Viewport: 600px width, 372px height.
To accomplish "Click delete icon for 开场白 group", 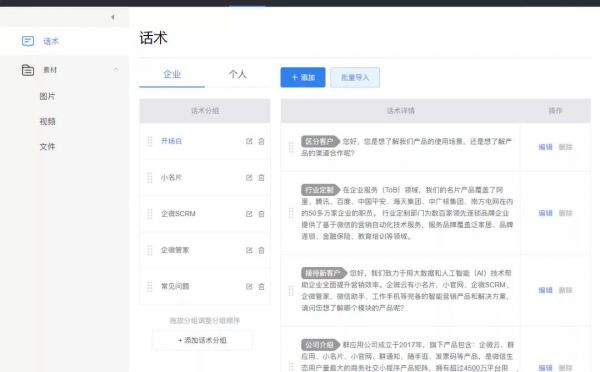I will [261, 141].
